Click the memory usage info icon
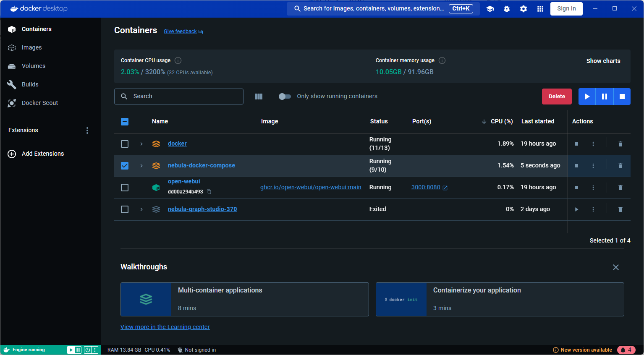 pos(442,60)
